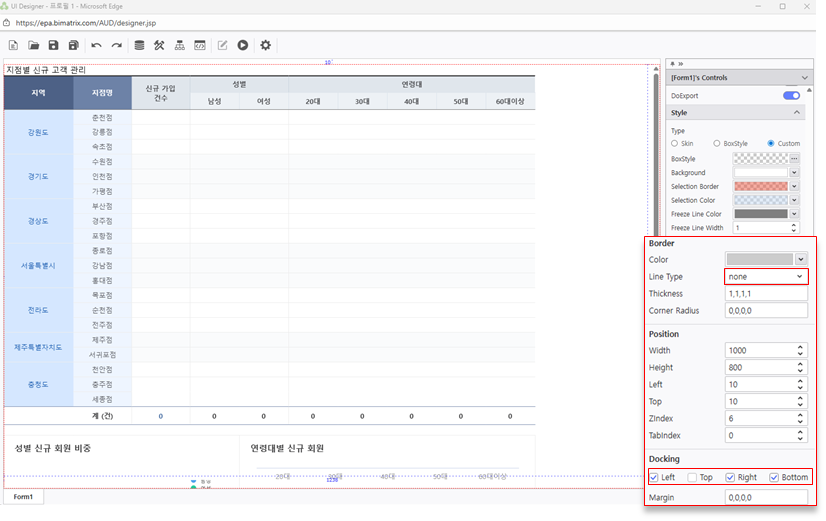826x521 pixels.
Task: Open the Line Type dropdown
Action: 766,276
